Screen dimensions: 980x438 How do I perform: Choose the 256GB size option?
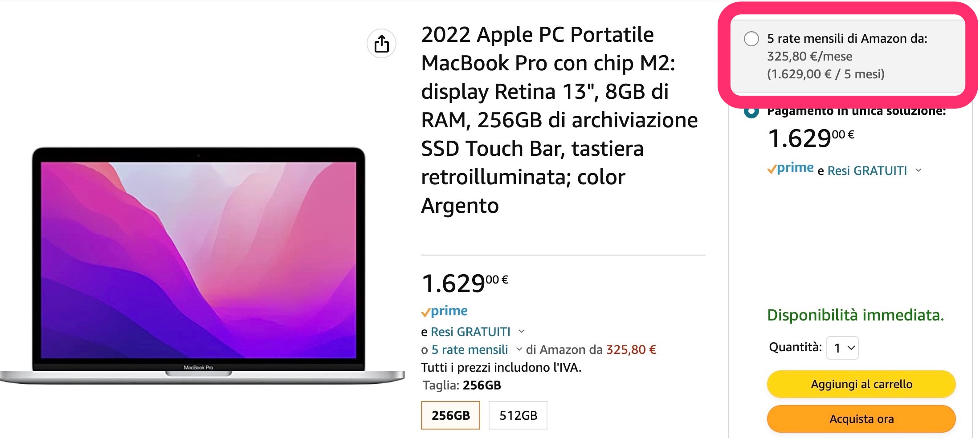tap(450, 415)
